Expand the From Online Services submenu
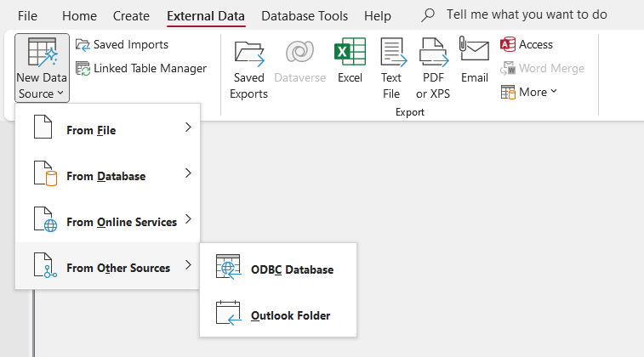The image size is (644, 357). [107, 222]
